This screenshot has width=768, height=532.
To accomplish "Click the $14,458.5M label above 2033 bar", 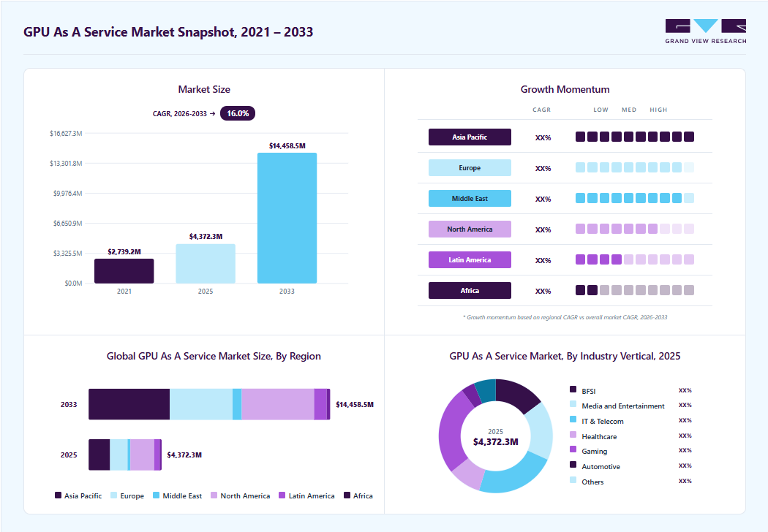I will pos(287,146).
